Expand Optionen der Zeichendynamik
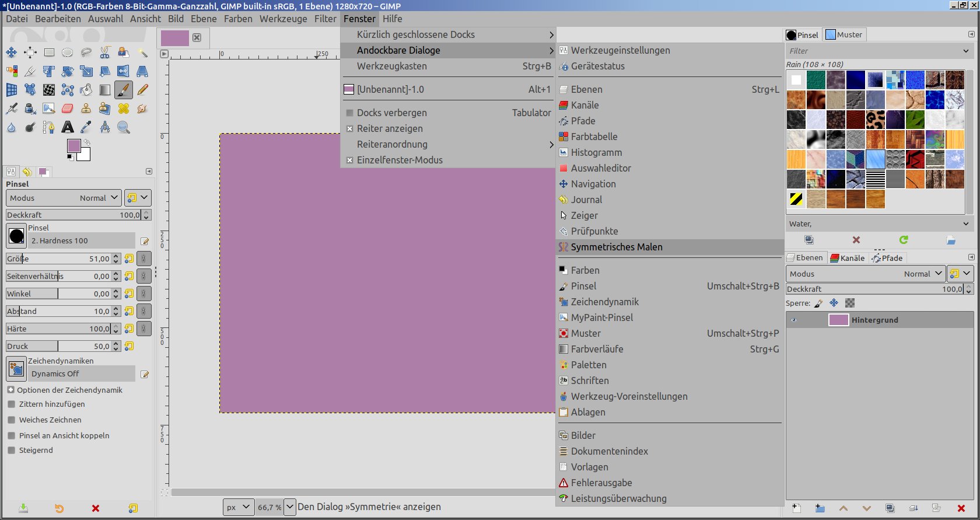 tap(11, 390)
